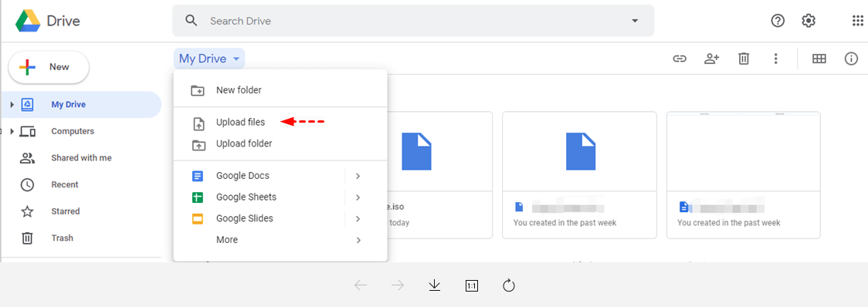
Task: Click the New button
Action: [49, 67]
